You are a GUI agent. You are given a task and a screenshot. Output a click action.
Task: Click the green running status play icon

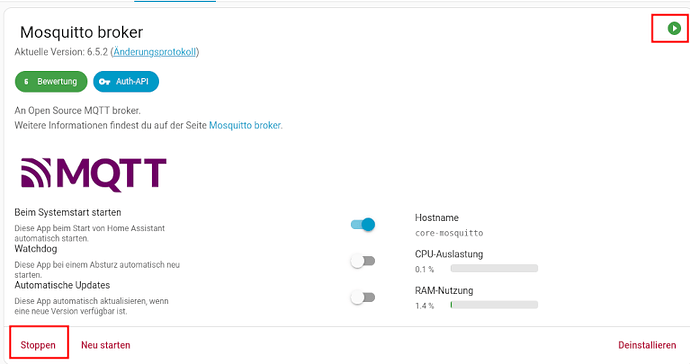674,28
